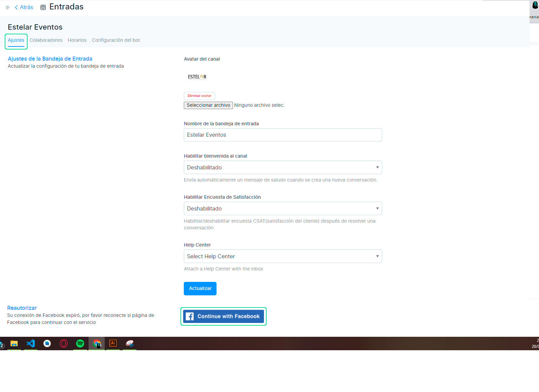The image size is (539, 392).
Task: Open the Select Help Center dropdown
Action: tap(283, 256)
